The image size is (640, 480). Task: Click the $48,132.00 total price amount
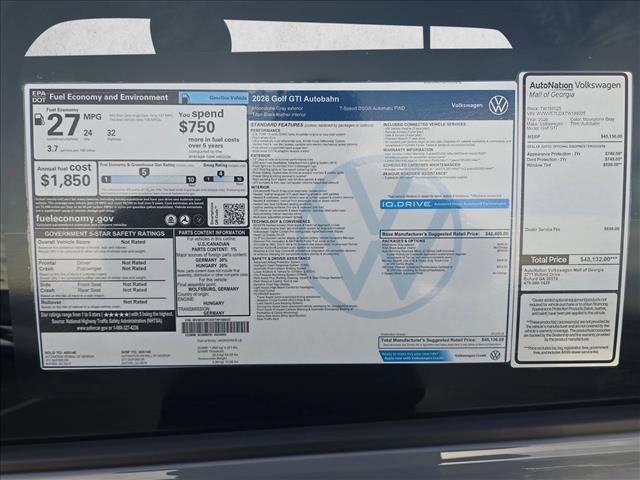point(598,259)
